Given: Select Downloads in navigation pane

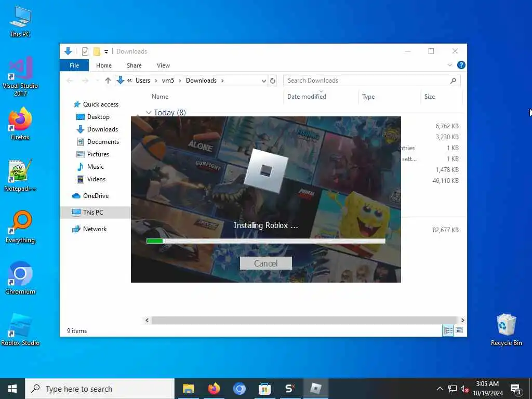Looking at the screenshot, I should click(102, 129).
